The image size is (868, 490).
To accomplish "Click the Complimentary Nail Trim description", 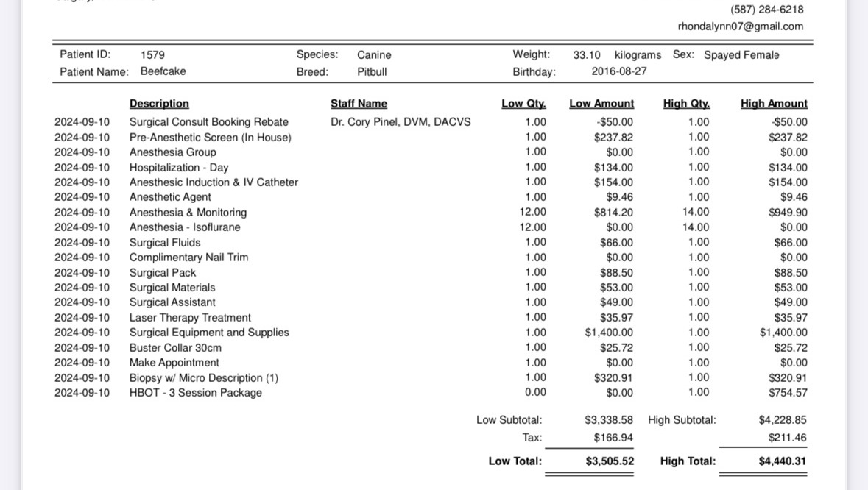I will pyautogui.click(x=188, y=258).
